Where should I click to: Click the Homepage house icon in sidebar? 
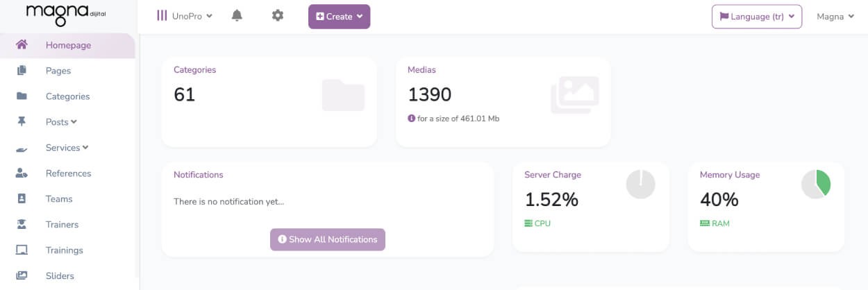click(22, 45)
